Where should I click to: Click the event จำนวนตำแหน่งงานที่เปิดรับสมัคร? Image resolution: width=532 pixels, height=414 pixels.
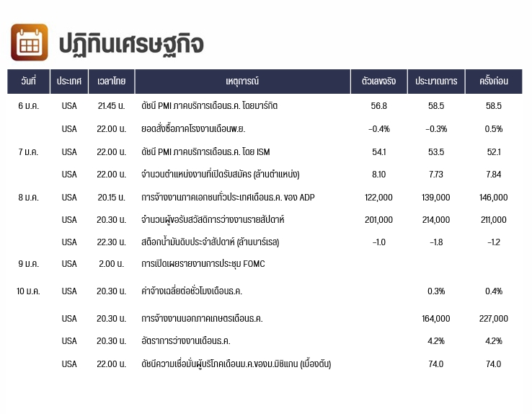220,175
